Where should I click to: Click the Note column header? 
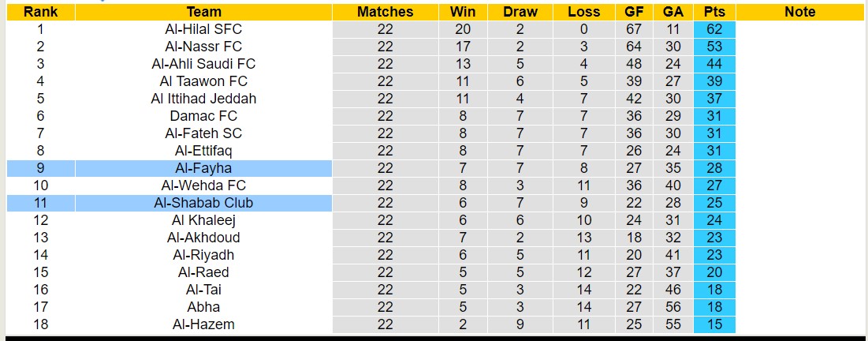point(800,12)
